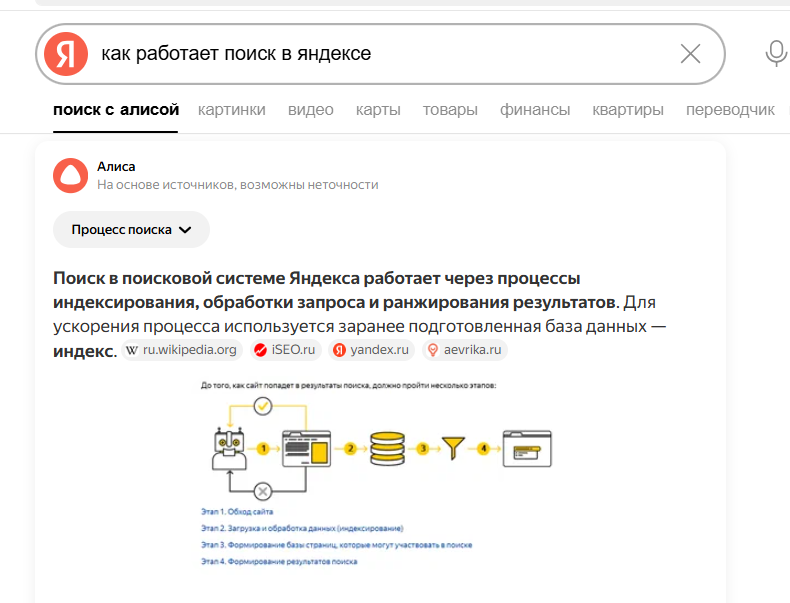Click the Alice avatar icon

71,175
